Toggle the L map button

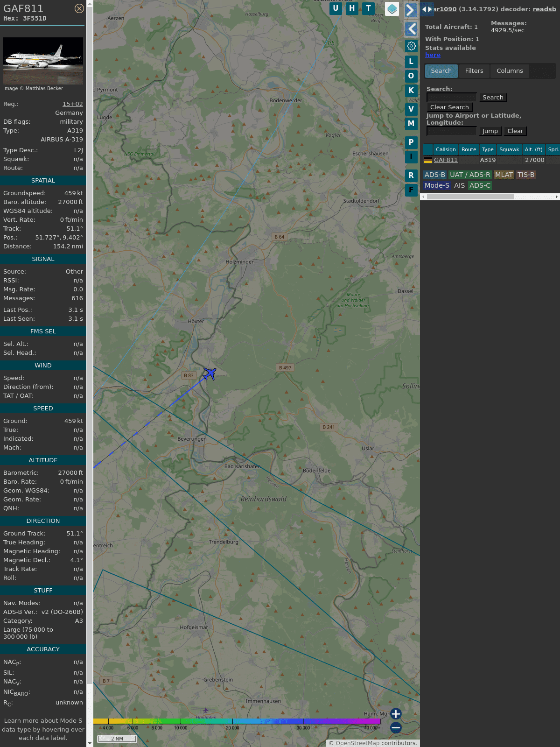(411, 61)
